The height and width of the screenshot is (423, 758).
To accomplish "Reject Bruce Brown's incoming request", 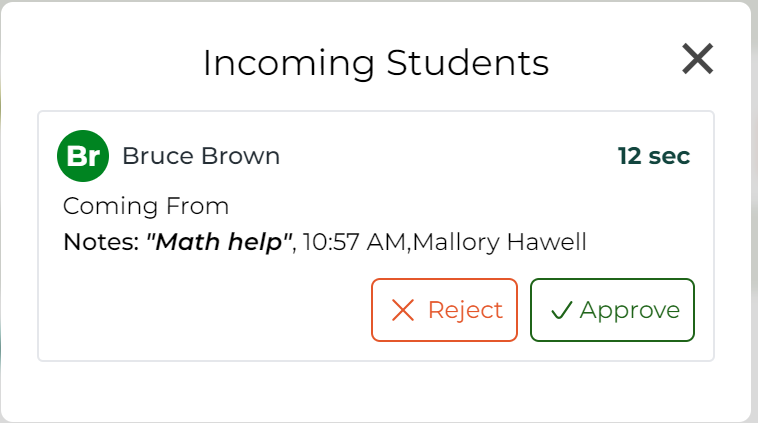I will coord(444,310).
